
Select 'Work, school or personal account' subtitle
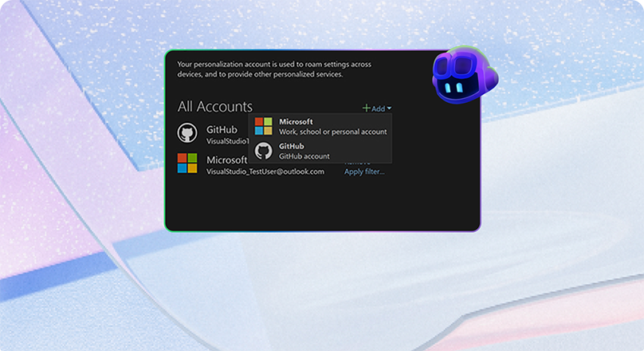coord(332,132)
